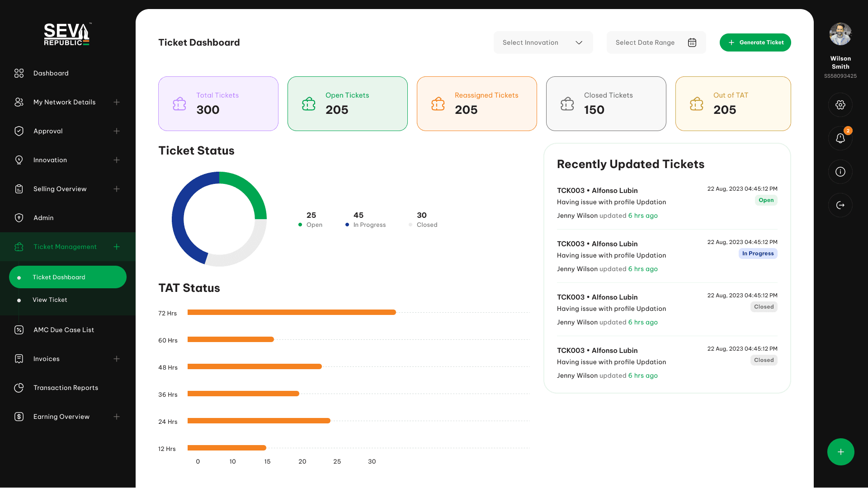Open the Out of TAT card
The image size is (868, 488).
tap(733, 104)
